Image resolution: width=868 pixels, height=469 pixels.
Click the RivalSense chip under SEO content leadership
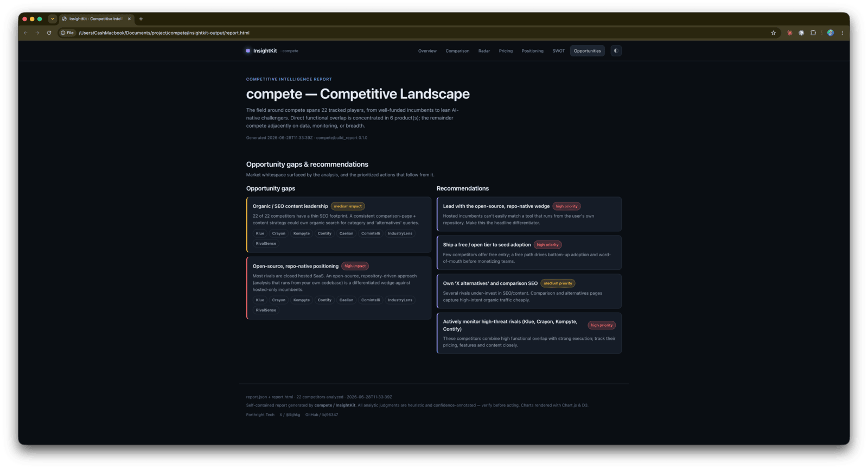[x=266, y=243]
